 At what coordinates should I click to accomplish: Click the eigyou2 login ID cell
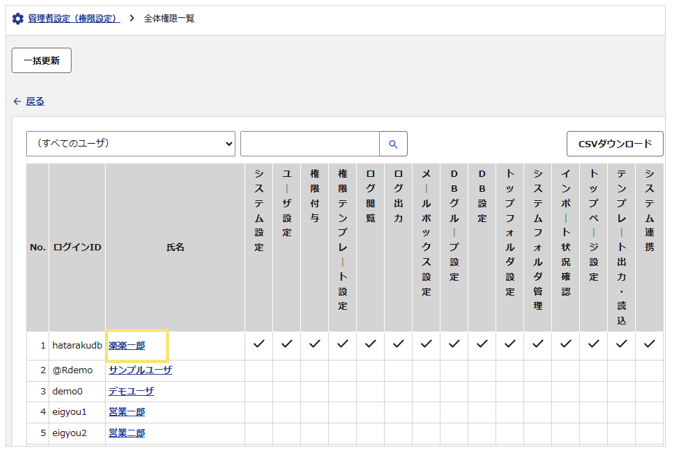(x=77, y=433)
